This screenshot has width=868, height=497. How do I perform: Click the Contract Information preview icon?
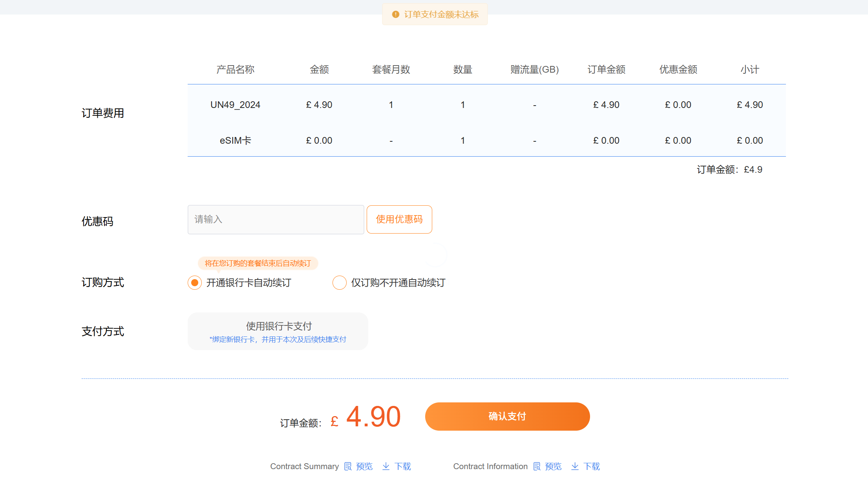537,466
